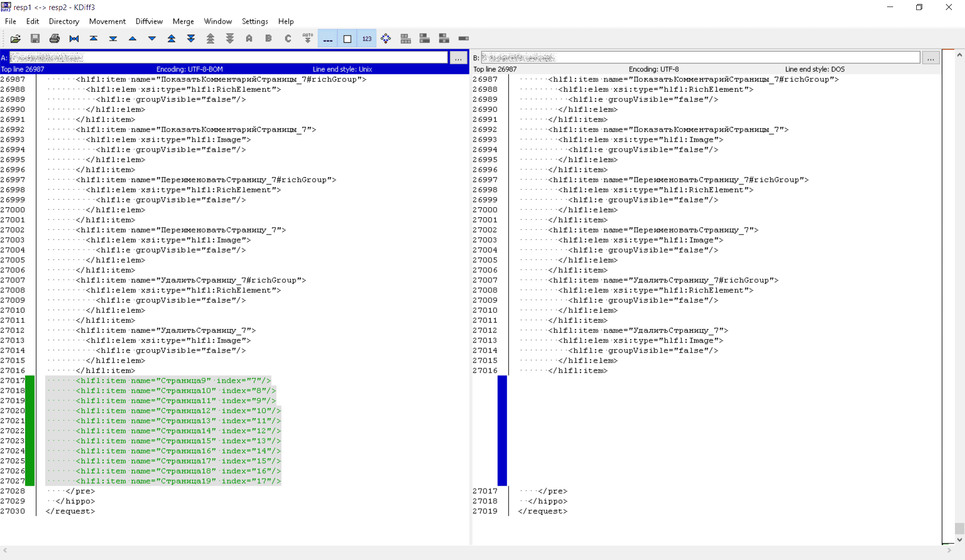Focus the file A path field
The width and height of the screenshot is (965, 560).
229,58
